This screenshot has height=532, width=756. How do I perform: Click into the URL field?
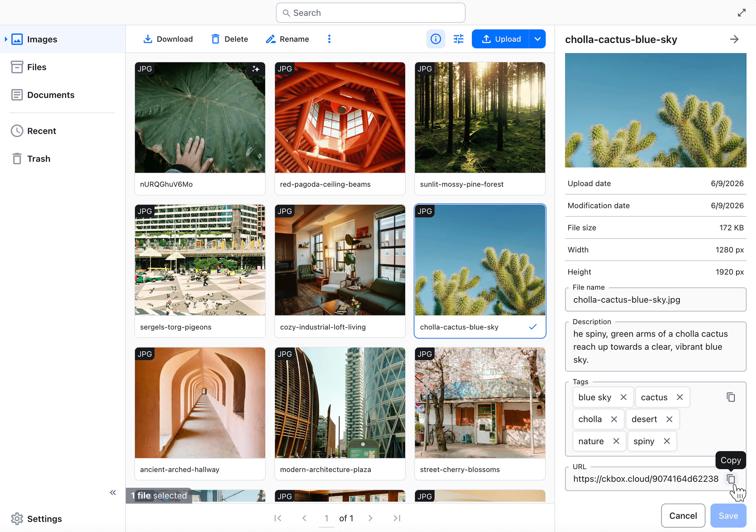[x=645, y=479]
